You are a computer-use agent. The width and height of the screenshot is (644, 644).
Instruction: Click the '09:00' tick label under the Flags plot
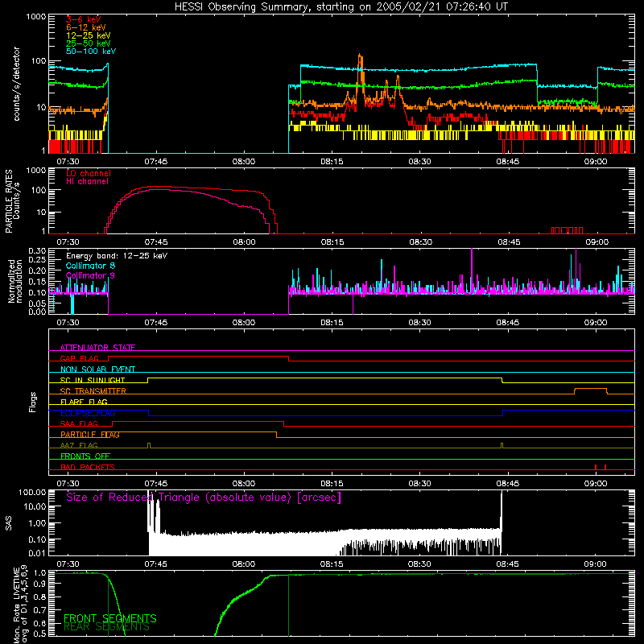[x=596, y=484]
